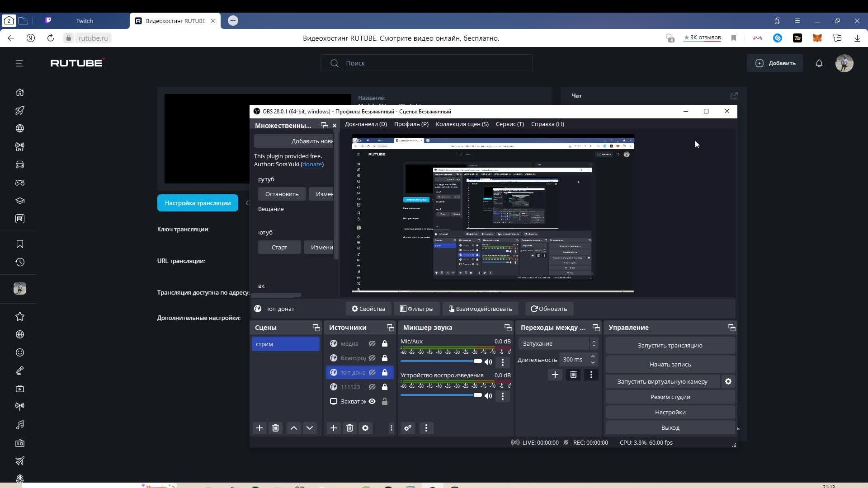Click Запустить трансляцию button
This screenshot has height=488, width=868.
point(670,345)
